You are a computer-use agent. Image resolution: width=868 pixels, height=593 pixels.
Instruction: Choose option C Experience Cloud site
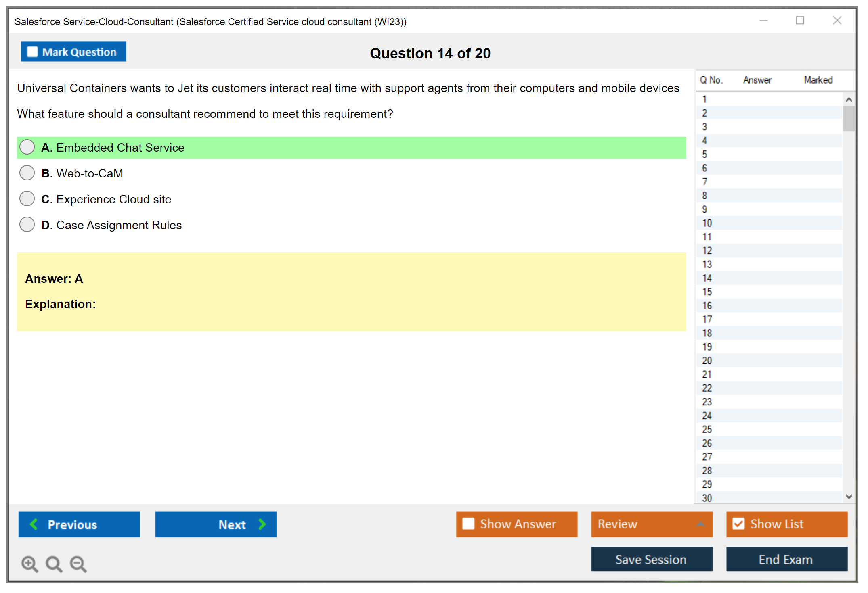27,199
